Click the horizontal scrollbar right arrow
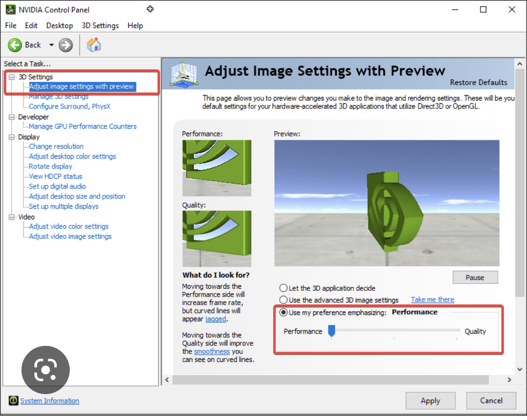Viewport: 527px width, 420px height. pyautogui.click(x=509, y=380)
